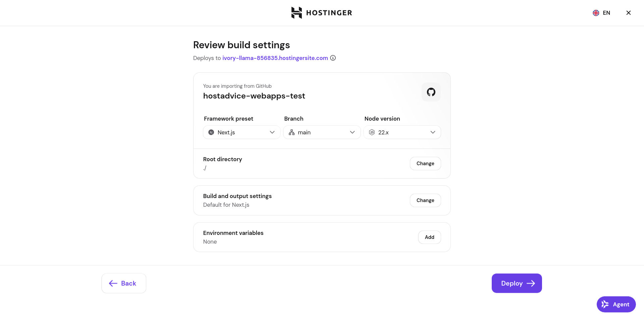The width and height of the screenshot is (644, 317).
Task: Click the branch icon beside main
Action: tap(292, 132)
